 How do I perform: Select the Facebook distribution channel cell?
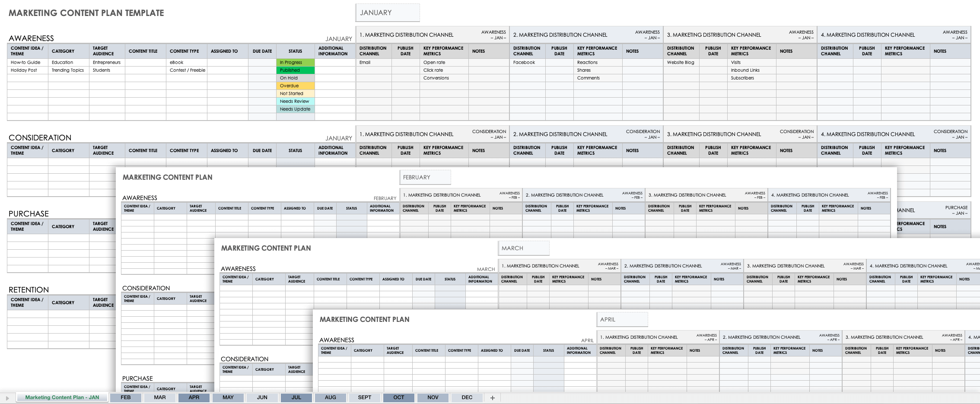[x=528, y=63]
